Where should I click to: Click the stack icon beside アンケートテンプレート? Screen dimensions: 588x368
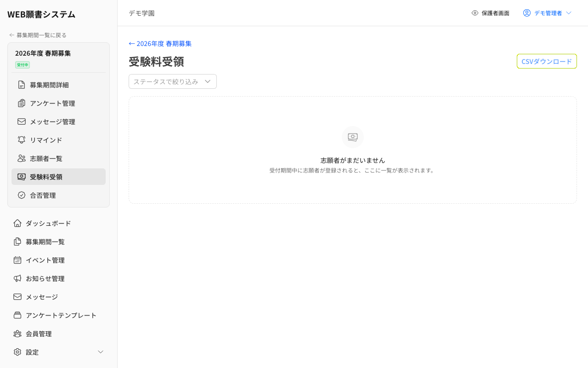[x=17, y=315]
